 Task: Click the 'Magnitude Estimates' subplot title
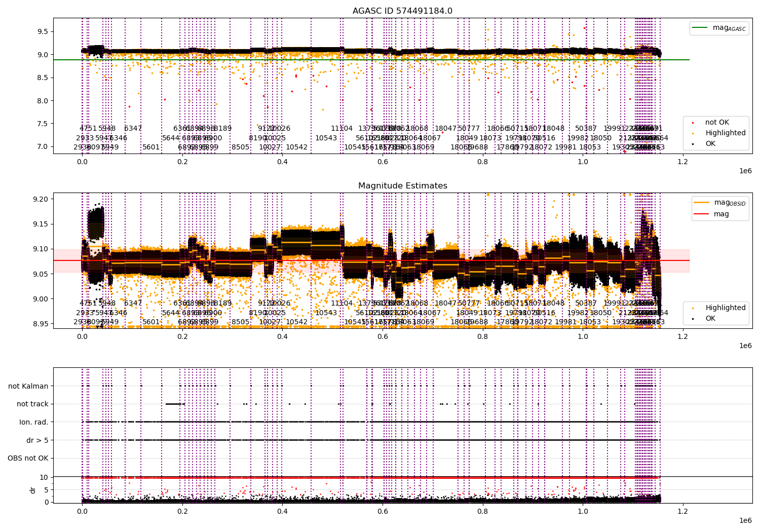(403, 186)
